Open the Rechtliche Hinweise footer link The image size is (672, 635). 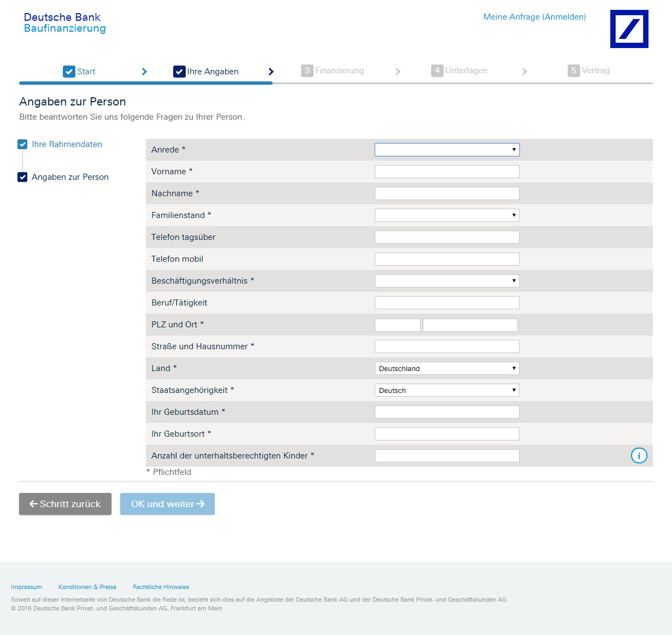point(161,587)
